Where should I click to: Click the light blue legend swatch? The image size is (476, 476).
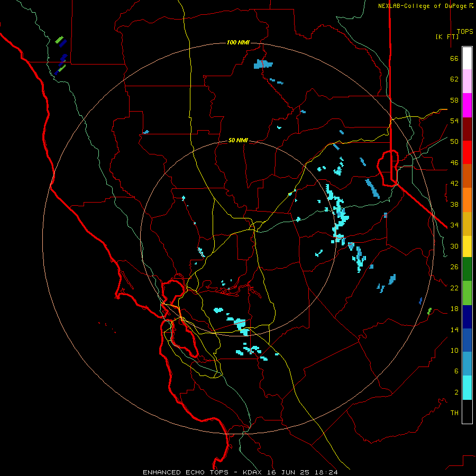click(x=467, y=364)
